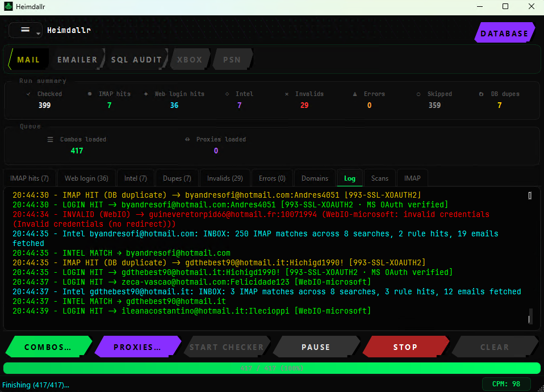Click the dot icon beside IMAP hits
This screenshot has width=544, height=392.
pyautogui.click(x=90, y=94)
